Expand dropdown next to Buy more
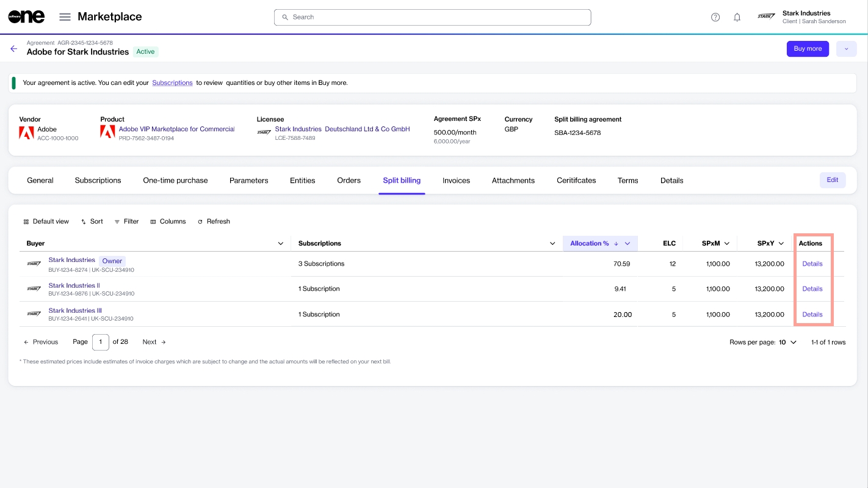Image resolution: width=868 pixels, height=488 pixels. click(x=846, y=49)
